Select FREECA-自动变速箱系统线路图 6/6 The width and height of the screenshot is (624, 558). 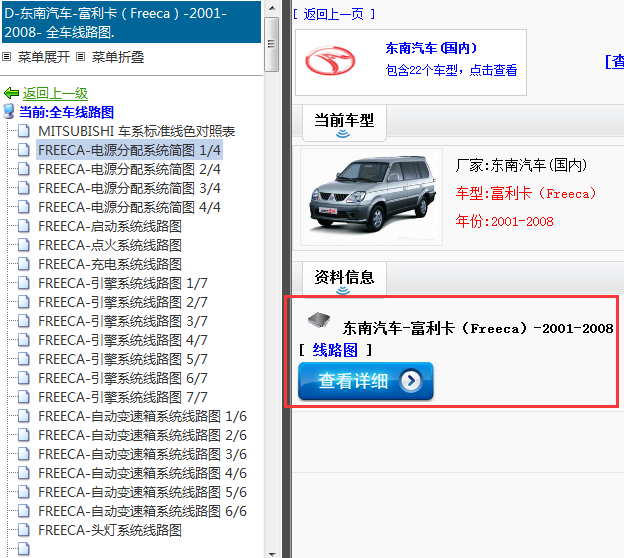coord(142,511)
